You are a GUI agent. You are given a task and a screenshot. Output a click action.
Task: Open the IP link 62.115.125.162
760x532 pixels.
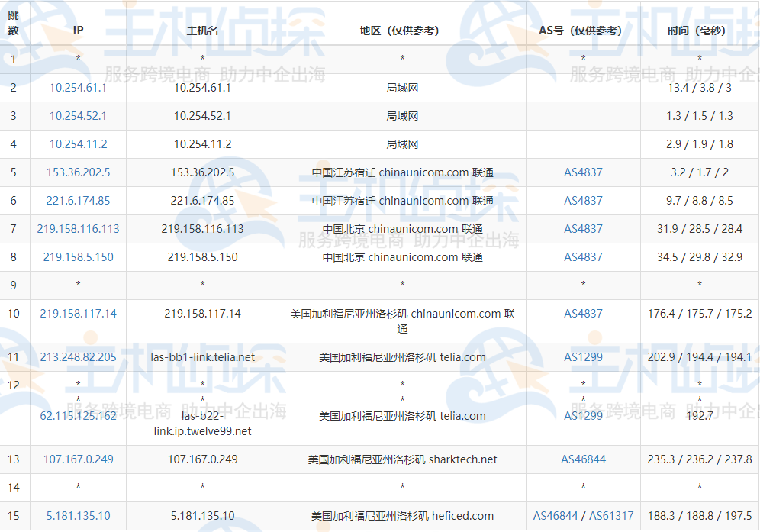pyautogui.click(x=76, y=416)
